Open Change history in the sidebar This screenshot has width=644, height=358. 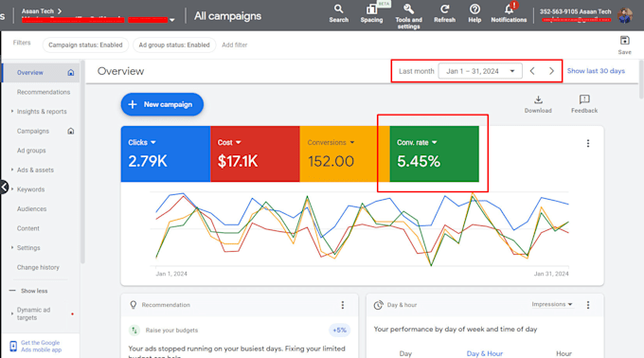coord(38,267)
